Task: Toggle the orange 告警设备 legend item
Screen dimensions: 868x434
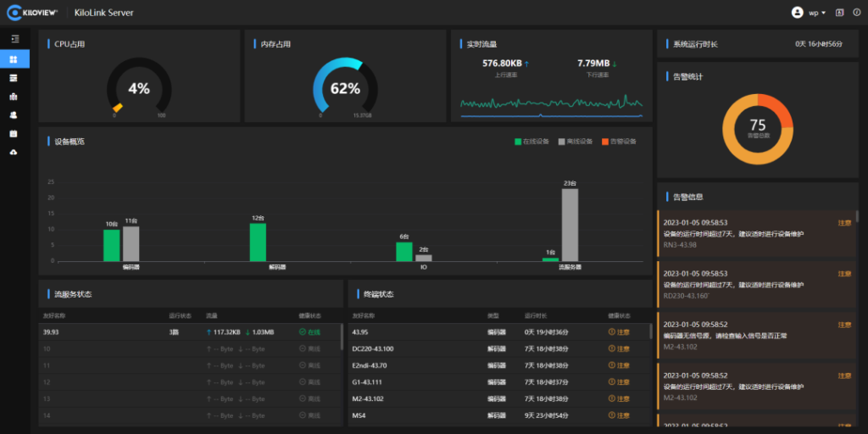Action: click(619, 142)
